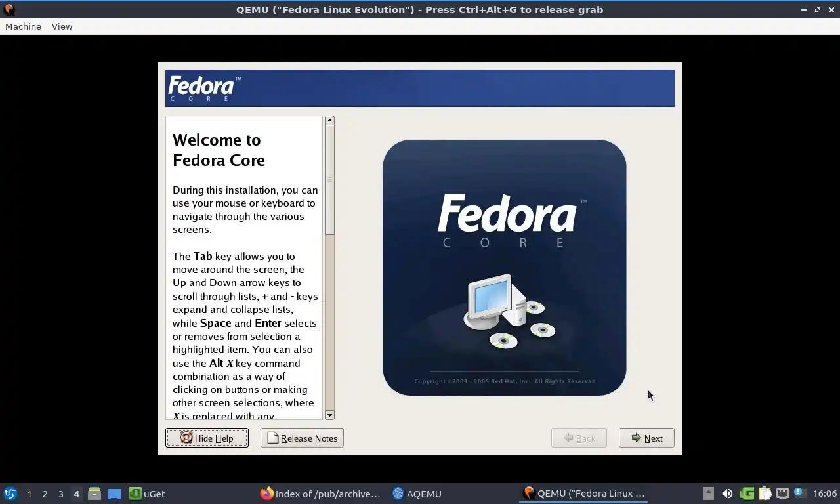The height and width of the screenshot is (504, 840).
Task: Open the start menu launcher icon
Action: pyautogui.click(x=10, y=493)
